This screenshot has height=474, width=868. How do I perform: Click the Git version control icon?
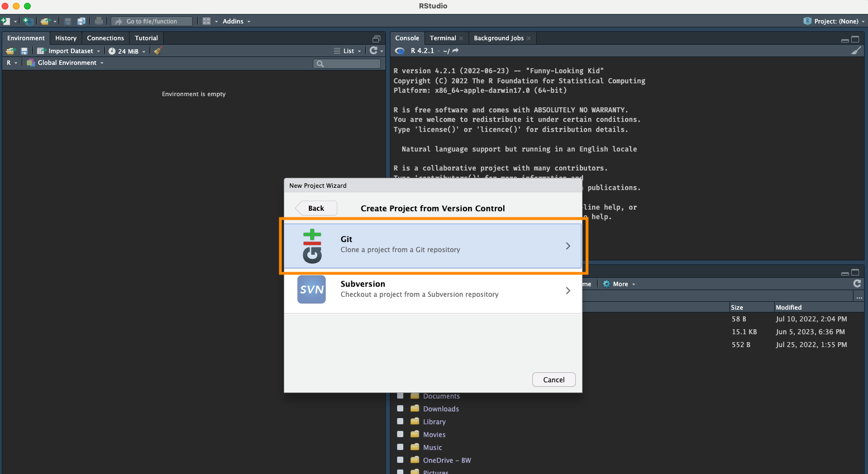tap(312, 246)
